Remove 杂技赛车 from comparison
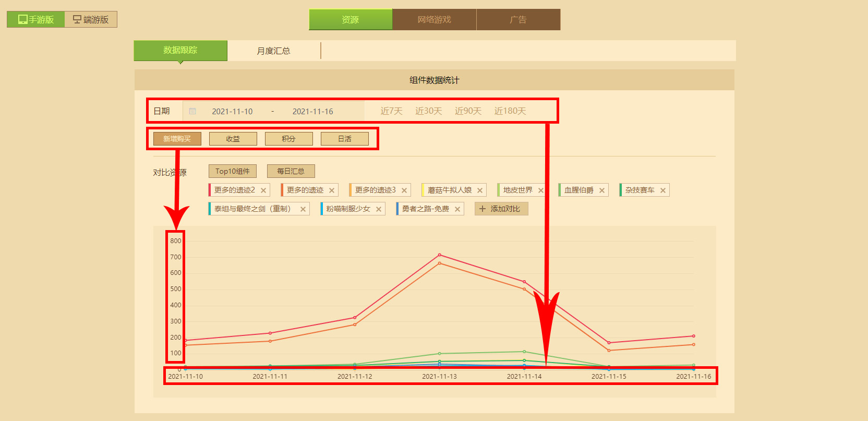The image size is (868, 421). [663, 190]
